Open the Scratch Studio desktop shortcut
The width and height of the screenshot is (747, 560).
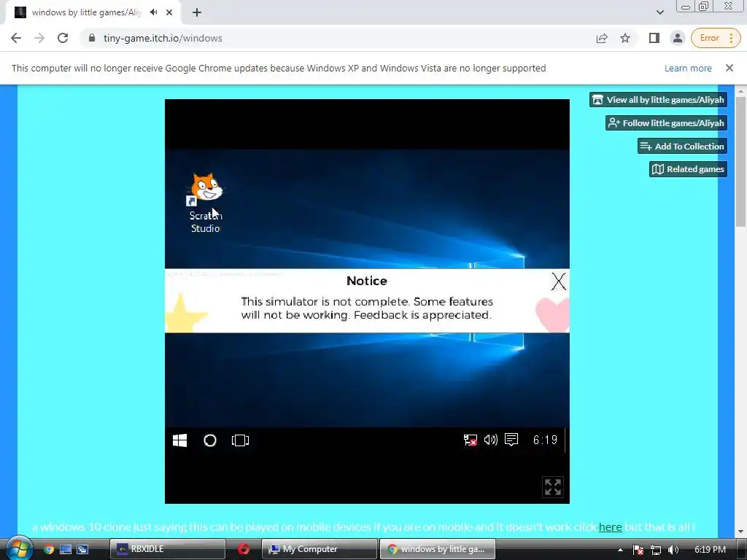pyautogui.click(x=206, y=203)
